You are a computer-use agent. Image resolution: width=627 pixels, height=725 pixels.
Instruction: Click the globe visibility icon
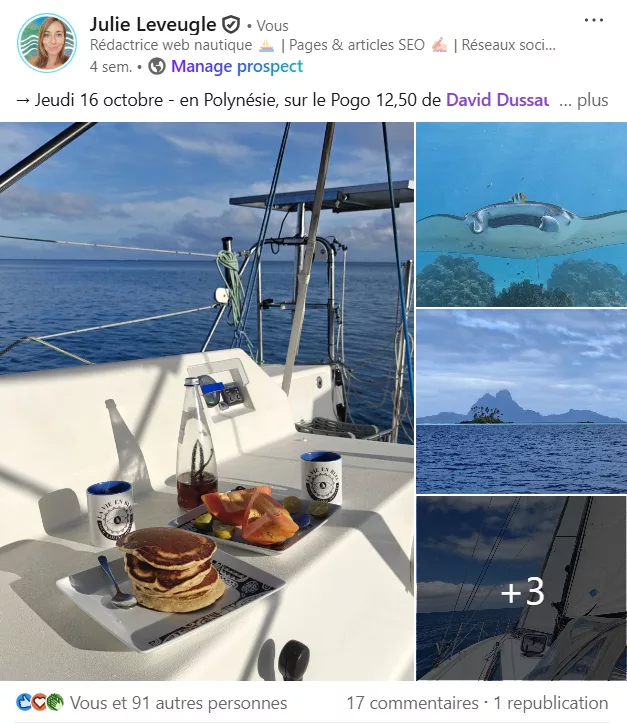(157, 67)
